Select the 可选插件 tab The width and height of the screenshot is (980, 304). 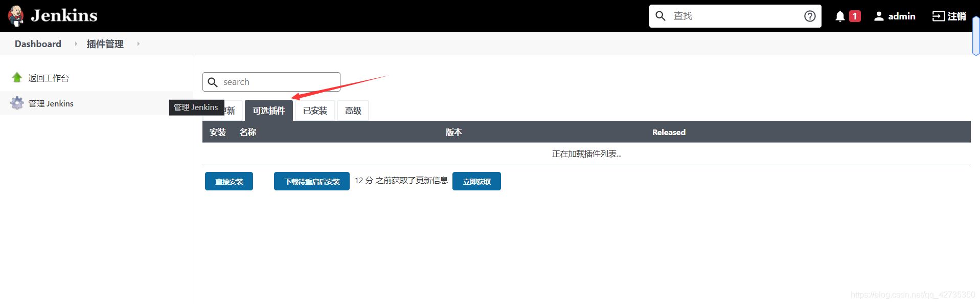269,111
